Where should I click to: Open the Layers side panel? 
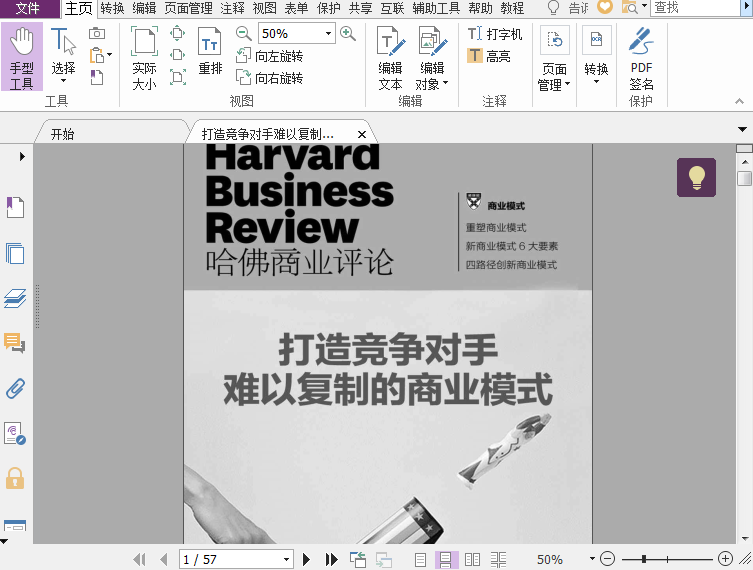[15, 298]
